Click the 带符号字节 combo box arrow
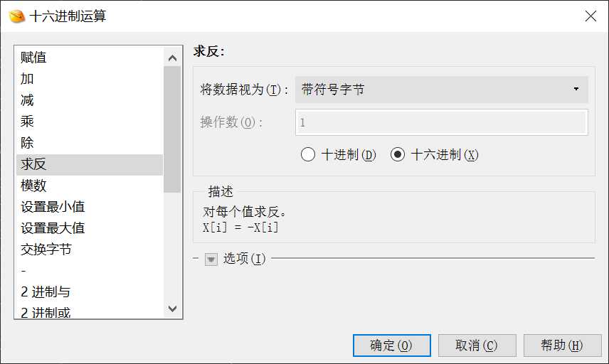609x364 pixels. (x=576, y=90)
